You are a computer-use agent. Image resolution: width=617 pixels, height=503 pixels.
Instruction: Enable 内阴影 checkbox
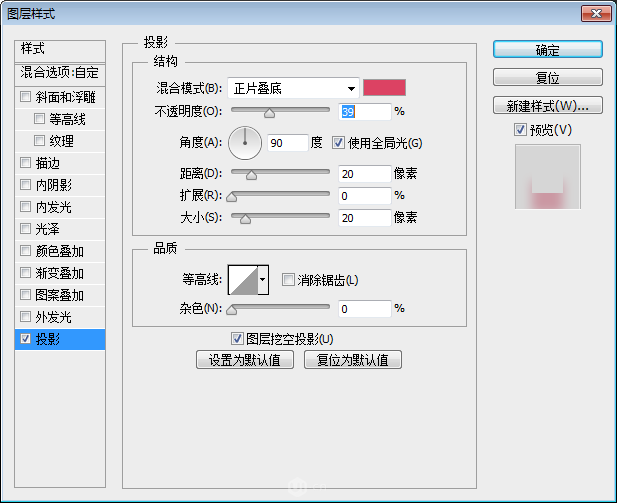(x=26, y=185)
